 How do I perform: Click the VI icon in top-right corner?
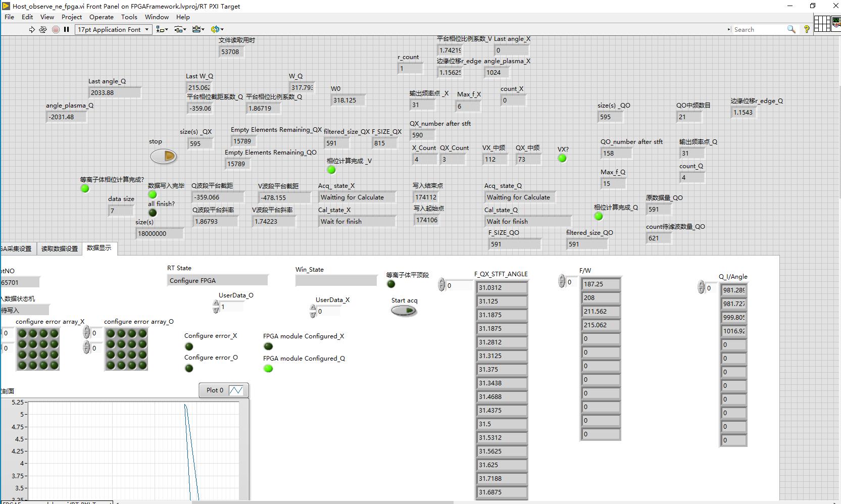pos(836,24)
